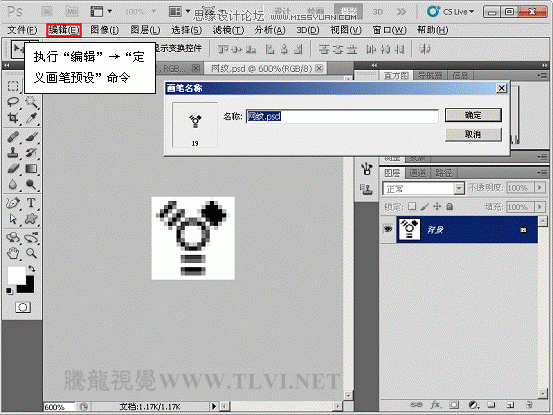Viewport: 553px width, 415px height.
Task: Select the Eyedropper tool
Action: pos(31,118)
